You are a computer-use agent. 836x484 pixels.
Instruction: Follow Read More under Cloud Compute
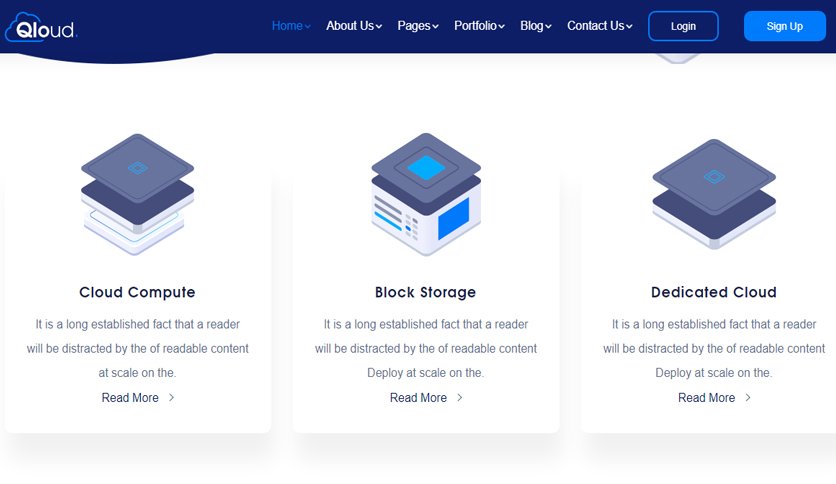[x=130, y=398]
